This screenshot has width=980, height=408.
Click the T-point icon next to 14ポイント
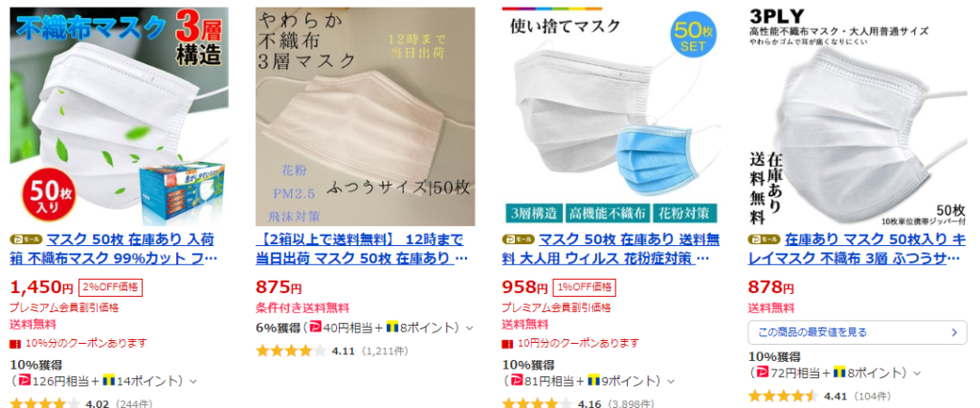tap(109, 380)
